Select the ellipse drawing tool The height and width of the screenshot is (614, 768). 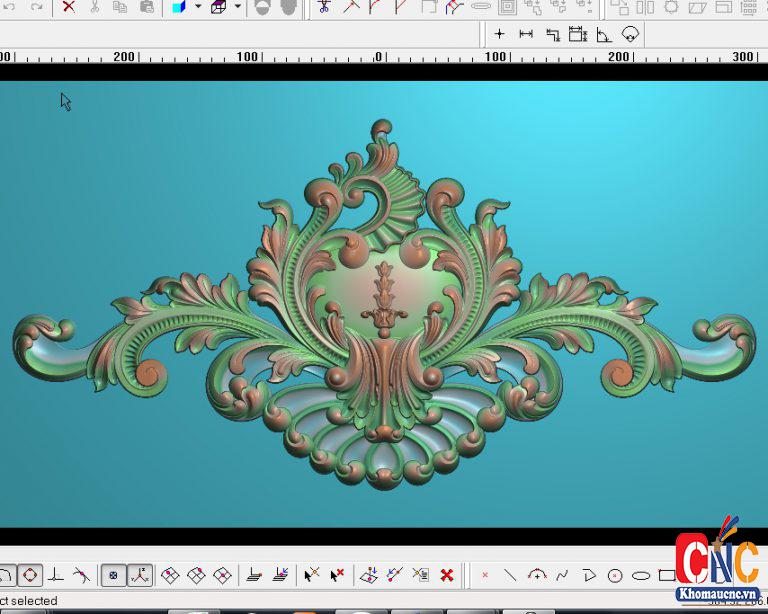tap(641, 575)
